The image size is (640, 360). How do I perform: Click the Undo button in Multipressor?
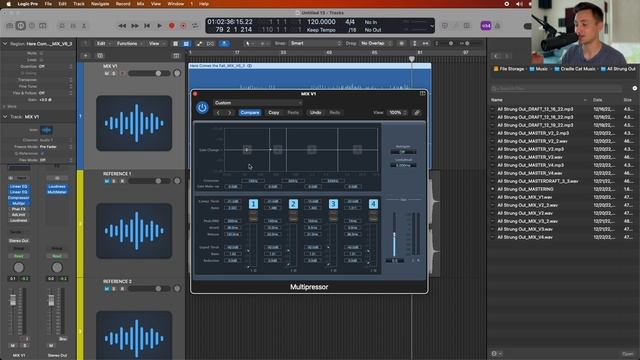coord(315,113)
